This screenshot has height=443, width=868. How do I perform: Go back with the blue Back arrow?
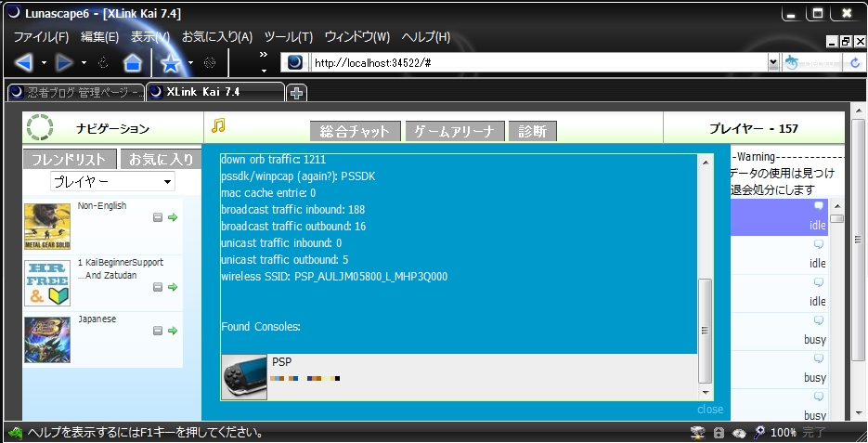click(x=23, y=63)
